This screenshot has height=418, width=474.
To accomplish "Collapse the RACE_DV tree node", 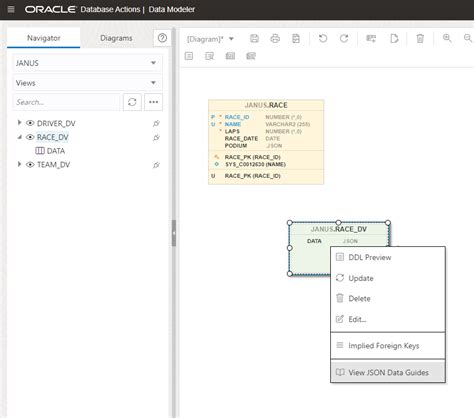I will coord(19,137).
